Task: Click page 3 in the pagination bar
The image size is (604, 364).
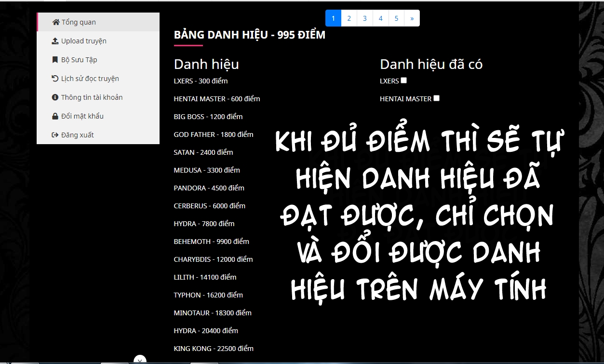Action: [364, 18]
